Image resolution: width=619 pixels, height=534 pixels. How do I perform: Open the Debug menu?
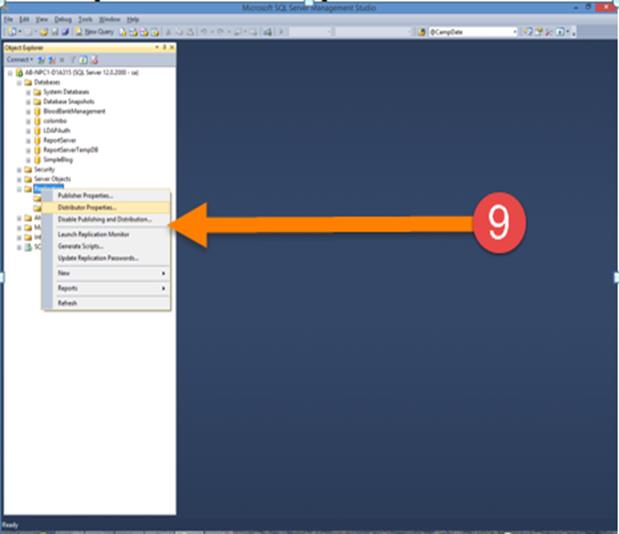[x=63, y=19]
